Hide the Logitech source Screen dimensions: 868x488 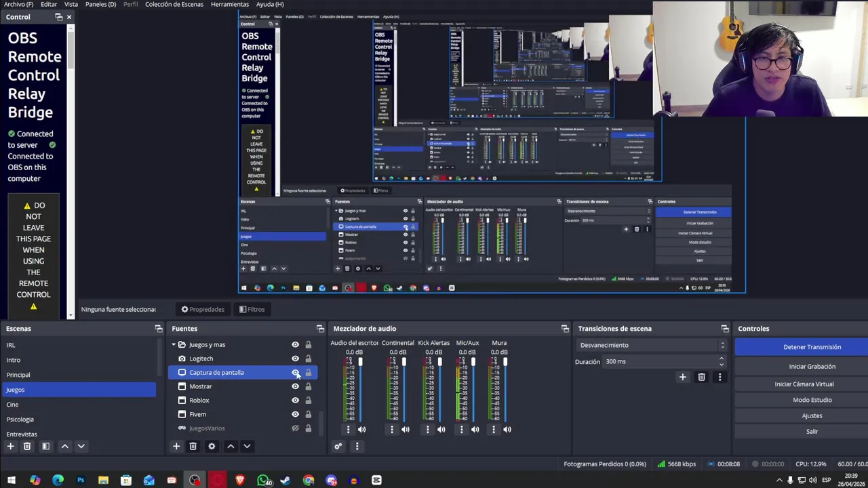pyautogui.click(x=295, y=359)
